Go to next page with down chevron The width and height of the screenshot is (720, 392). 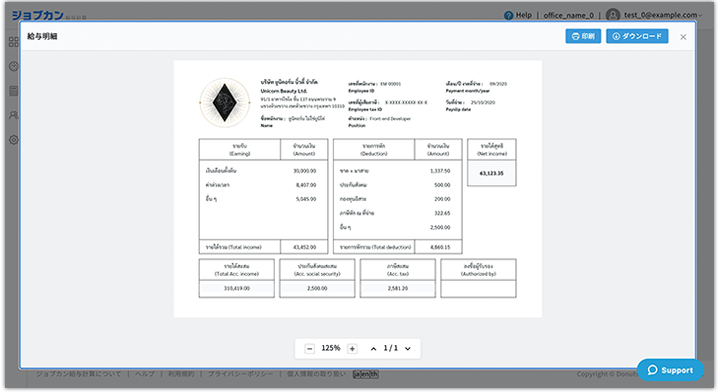tap(407, 348)
